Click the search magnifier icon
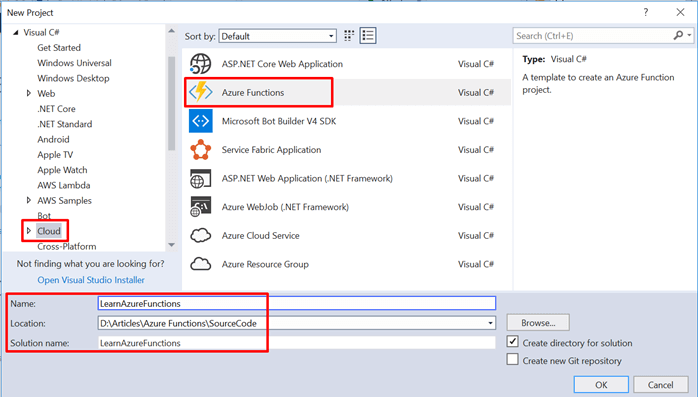This screenshot has height=397, width=698. tap(678, 36)
